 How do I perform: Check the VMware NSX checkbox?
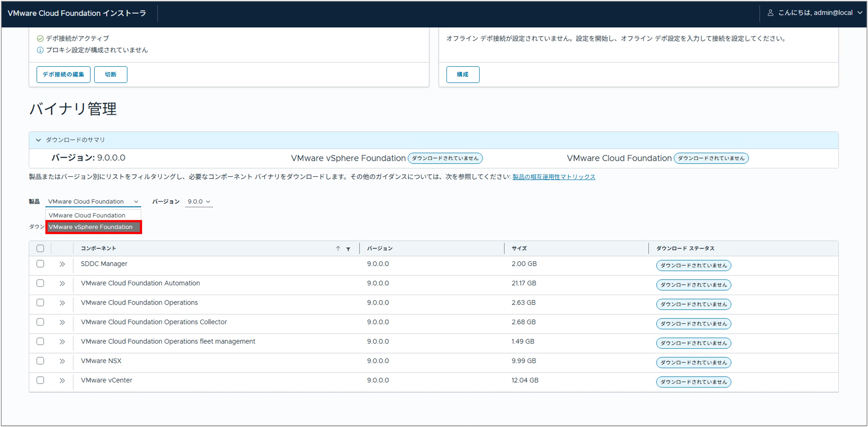click(40, 361)
